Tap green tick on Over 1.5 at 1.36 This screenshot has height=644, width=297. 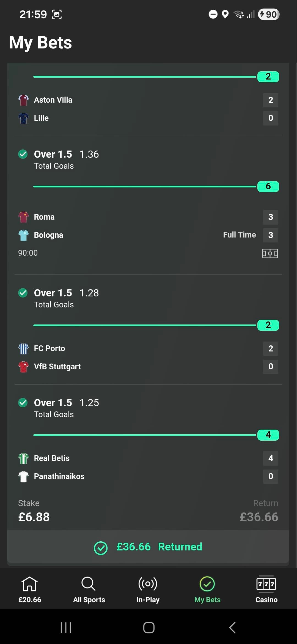[x=23, y=154]
